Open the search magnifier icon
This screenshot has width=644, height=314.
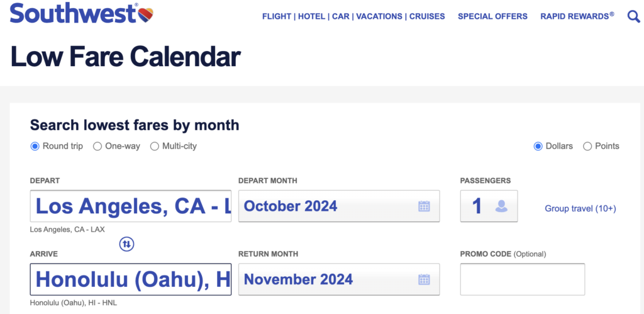(x=633, y=16)
